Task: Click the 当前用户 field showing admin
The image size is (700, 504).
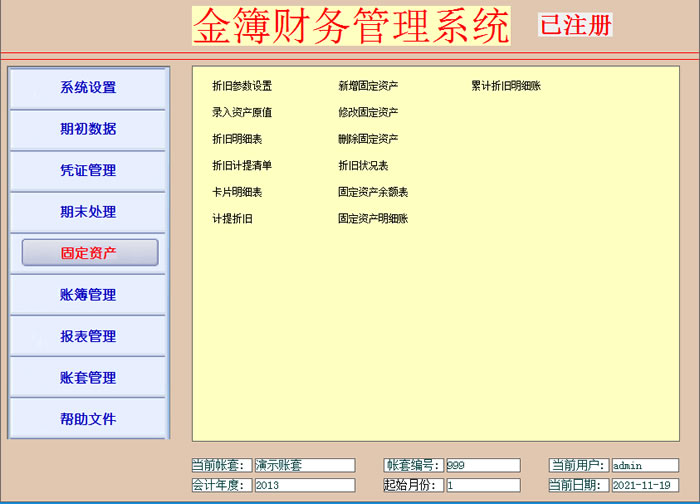Action: pyautogui.click(x=646, y=465)
